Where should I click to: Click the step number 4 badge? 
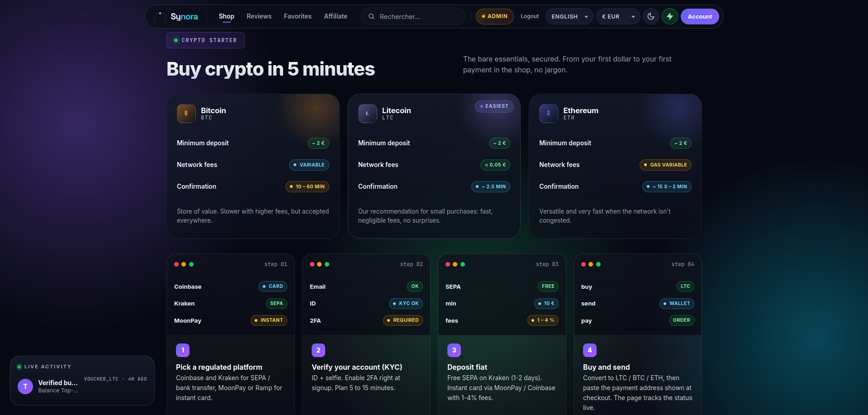point(590,350)
